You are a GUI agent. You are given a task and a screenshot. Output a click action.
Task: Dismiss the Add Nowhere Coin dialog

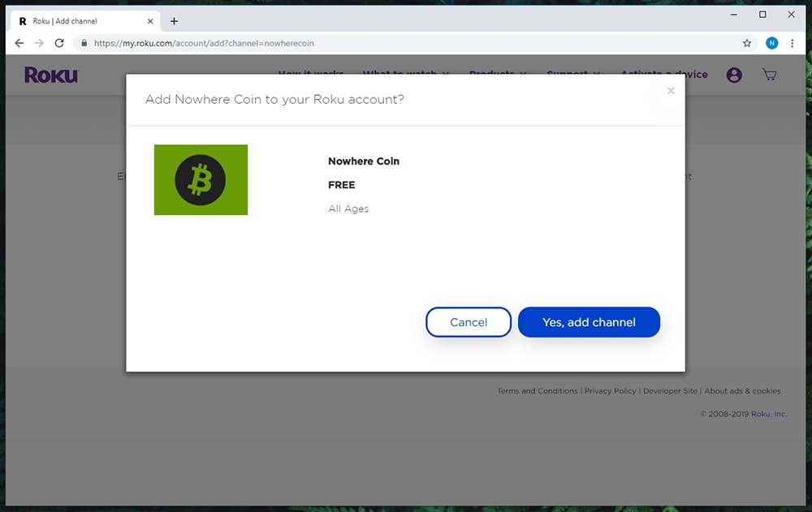tap(671, 91)
